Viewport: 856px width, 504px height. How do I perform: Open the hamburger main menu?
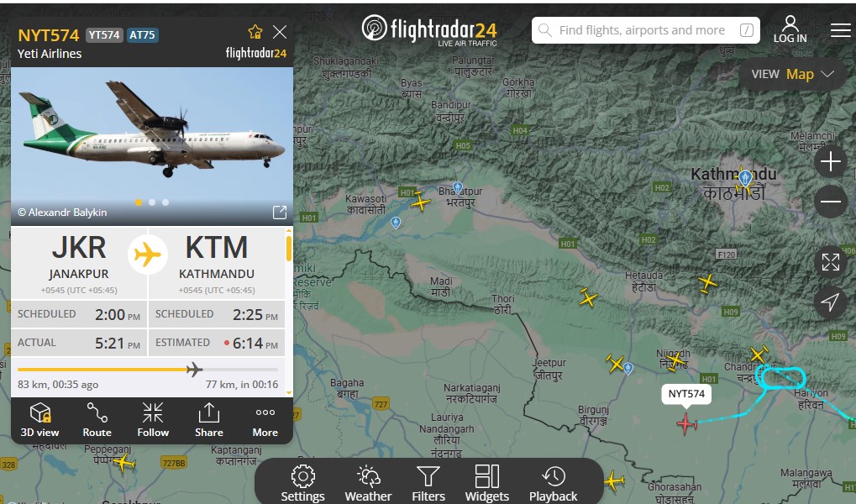pos(841,30)
